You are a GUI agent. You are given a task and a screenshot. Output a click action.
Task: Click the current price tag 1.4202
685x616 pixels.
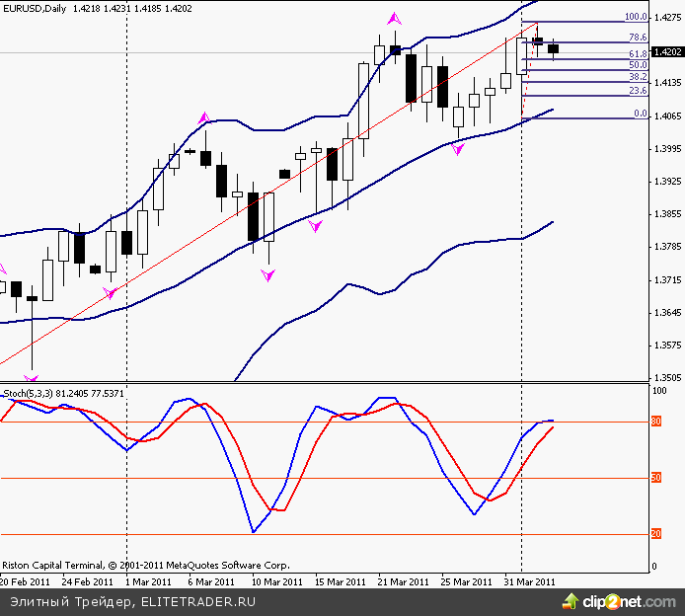tap(667, 52)
